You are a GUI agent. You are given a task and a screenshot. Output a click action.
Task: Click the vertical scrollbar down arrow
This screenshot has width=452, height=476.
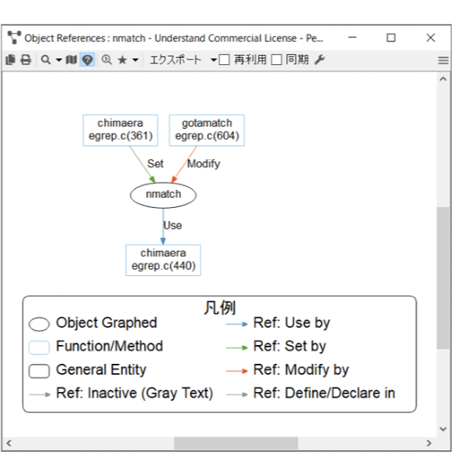[443, 429]
